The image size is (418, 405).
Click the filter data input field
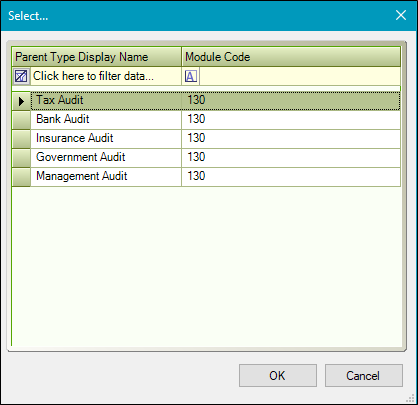pos(106,76)
